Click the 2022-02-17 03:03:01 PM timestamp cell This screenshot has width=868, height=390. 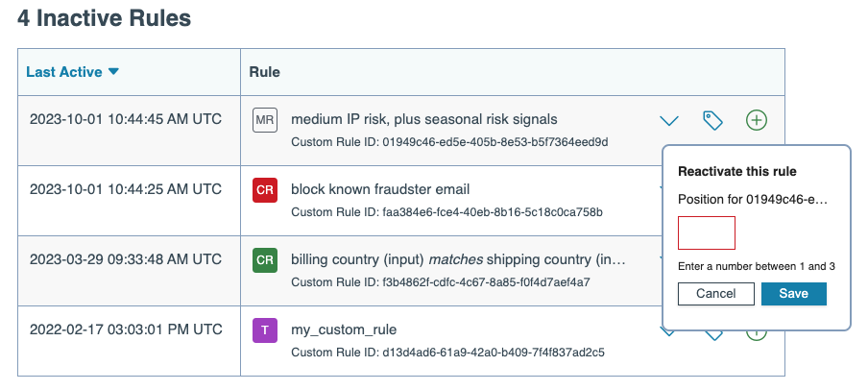tap(124, 329)
